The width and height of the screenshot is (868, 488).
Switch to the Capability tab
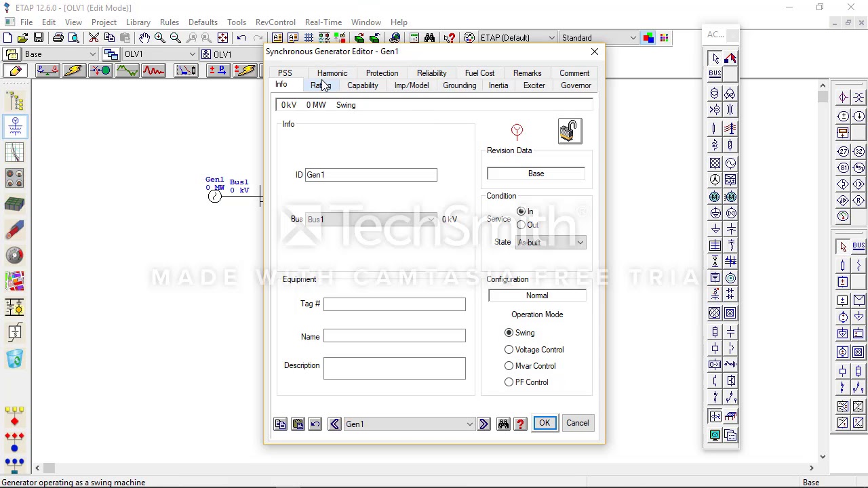pos(363,85)
